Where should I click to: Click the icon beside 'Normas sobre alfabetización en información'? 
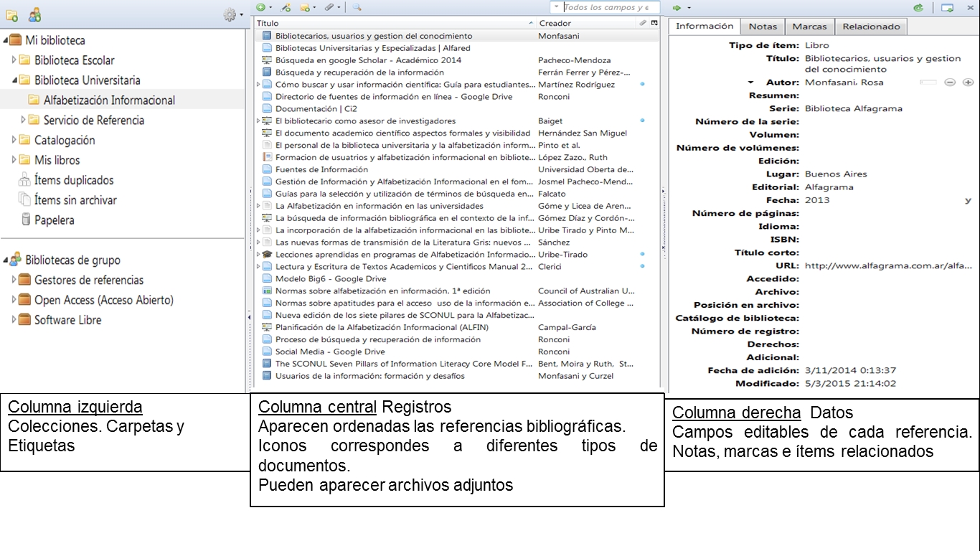(x=268, y=291)
